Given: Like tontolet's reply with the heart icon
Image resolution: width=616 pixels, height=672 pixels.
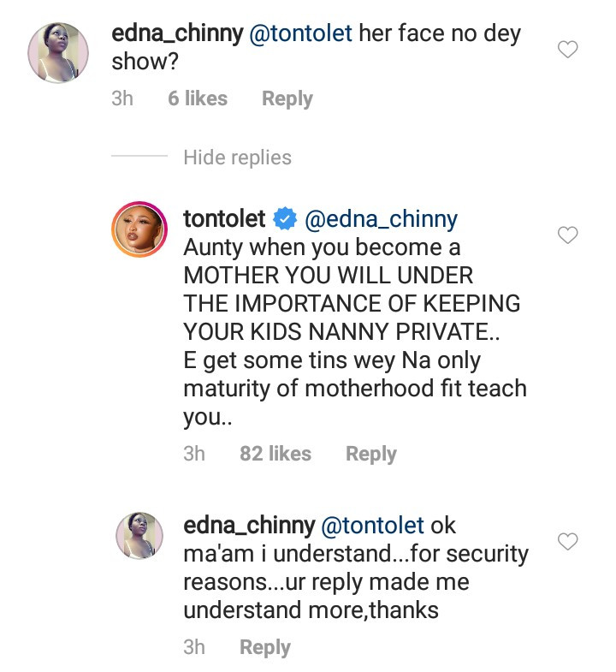Looking at the screenshot, I should [x=567, y=235].
